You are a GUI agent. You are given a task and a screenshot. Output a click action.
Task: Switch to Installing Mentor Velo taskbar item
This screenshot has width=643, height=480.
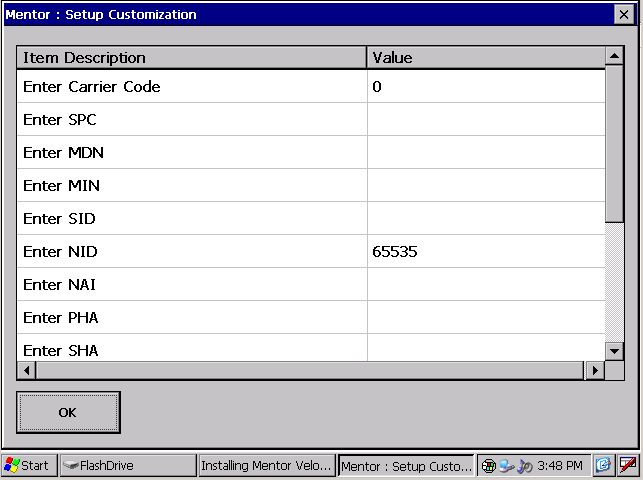tap(266, 465)
